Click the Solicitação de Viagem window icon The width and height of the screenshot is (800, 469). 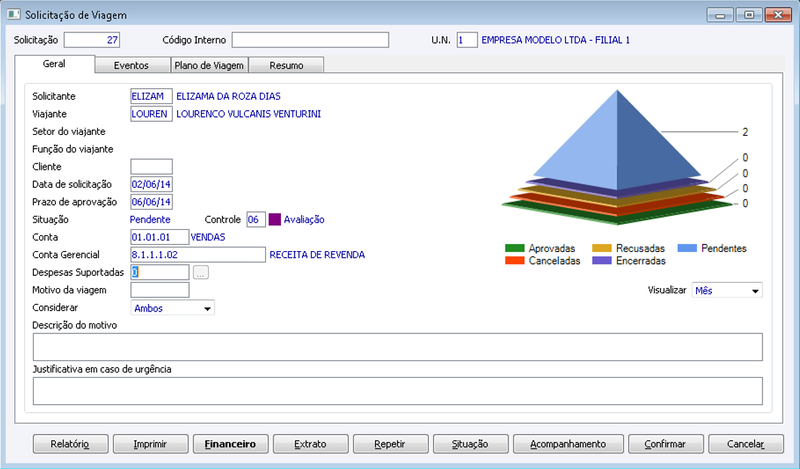(x=14, y=14)
